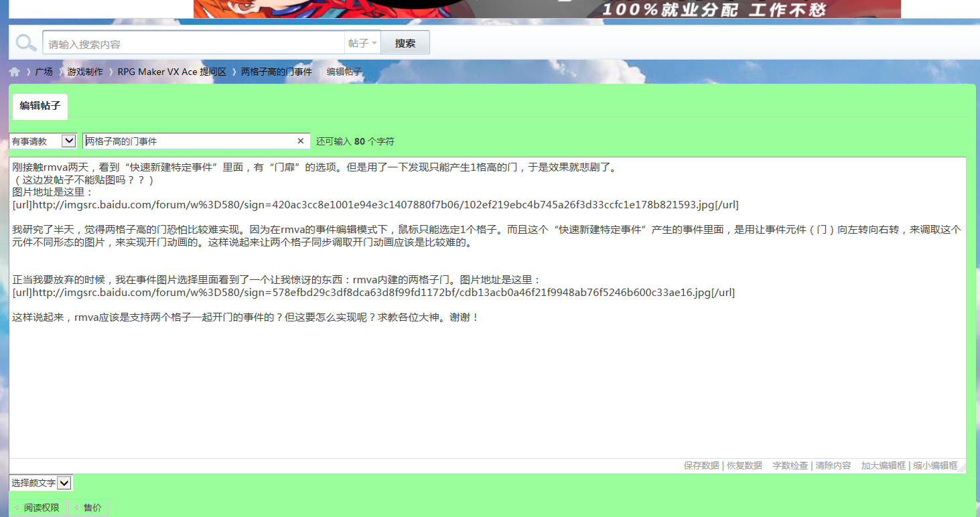Run 字数检查 on the post
Screen dimensions: 980x517
[x=790, y=465]
